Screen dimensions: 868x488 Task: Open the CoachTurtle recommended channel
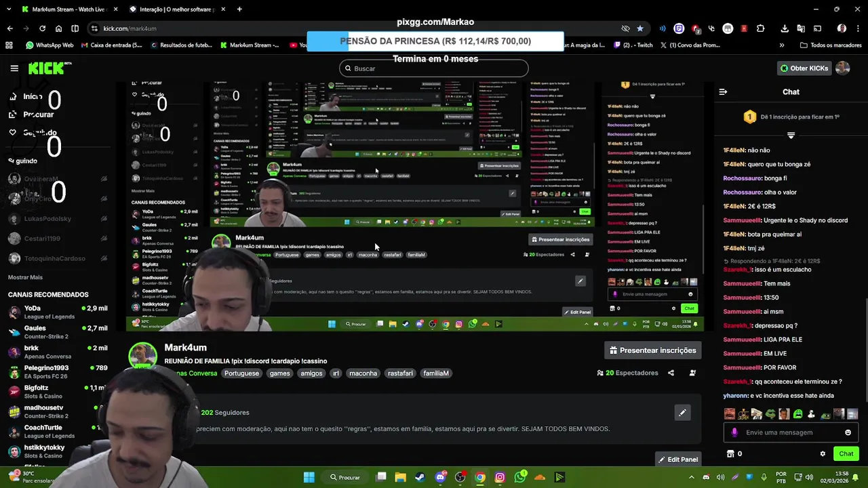57,431
